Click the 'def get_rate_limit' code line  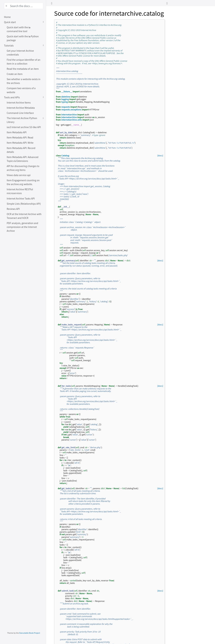(x=80, y=448)
